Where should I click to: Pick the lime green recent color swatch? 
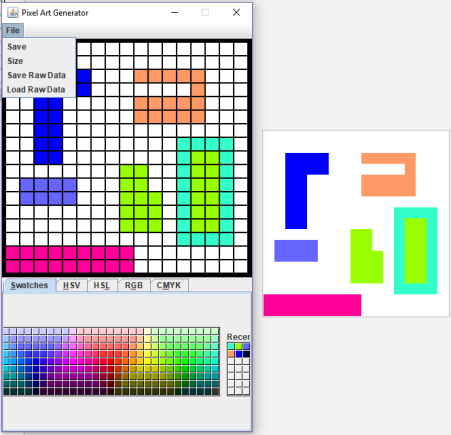point(239,346)
